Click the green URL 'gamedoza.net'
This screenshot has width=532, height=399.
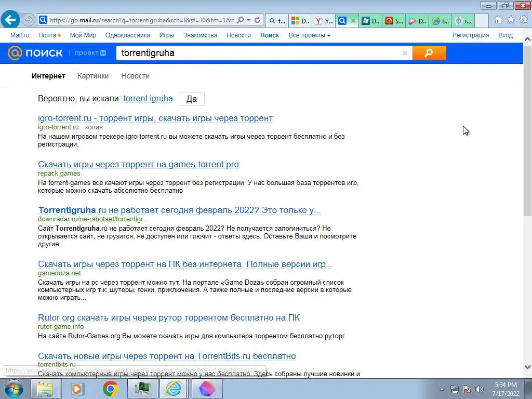tap(59, 273)
